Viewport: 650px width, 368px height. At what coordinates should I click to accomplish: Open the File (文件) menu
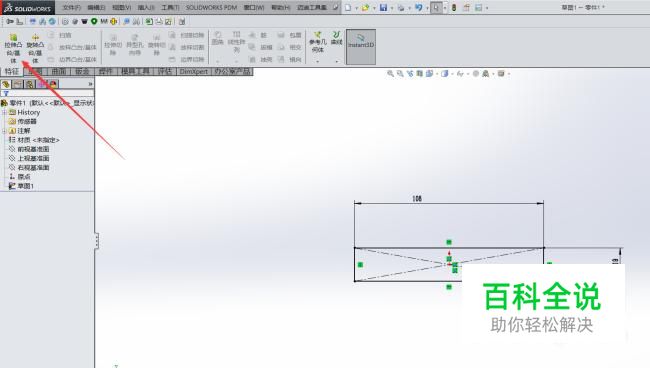pos(72,7)
